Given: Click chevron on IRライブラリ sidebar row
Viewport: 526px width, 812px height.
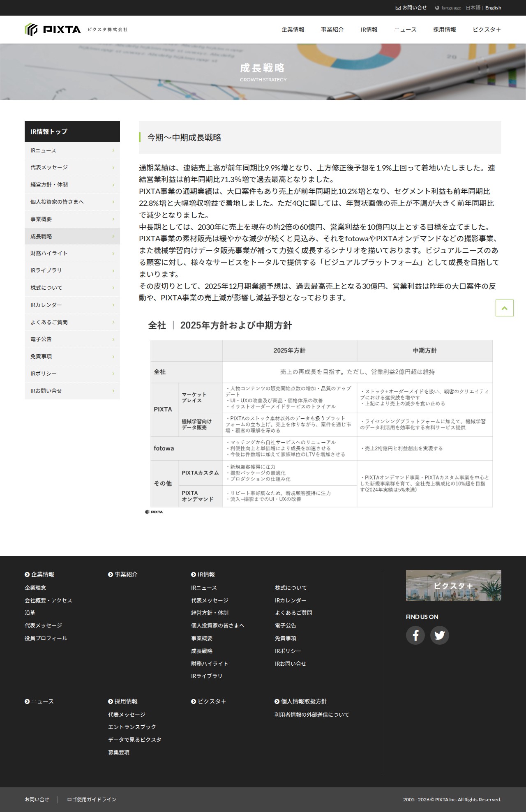Looking at the screenshot, I should click(113, 271).
